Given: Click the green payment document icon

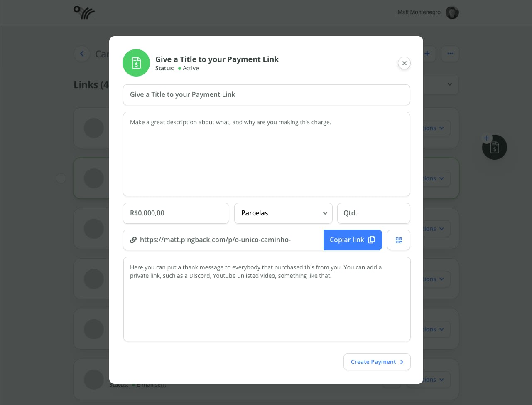Looking at the screenshot, I should pos(136,63).
